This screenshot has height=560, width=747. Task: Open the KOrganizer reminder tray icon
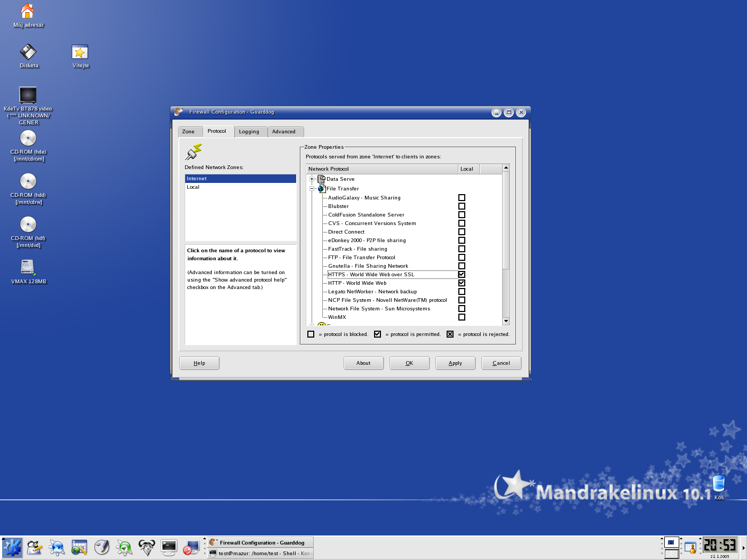(690, 548)
